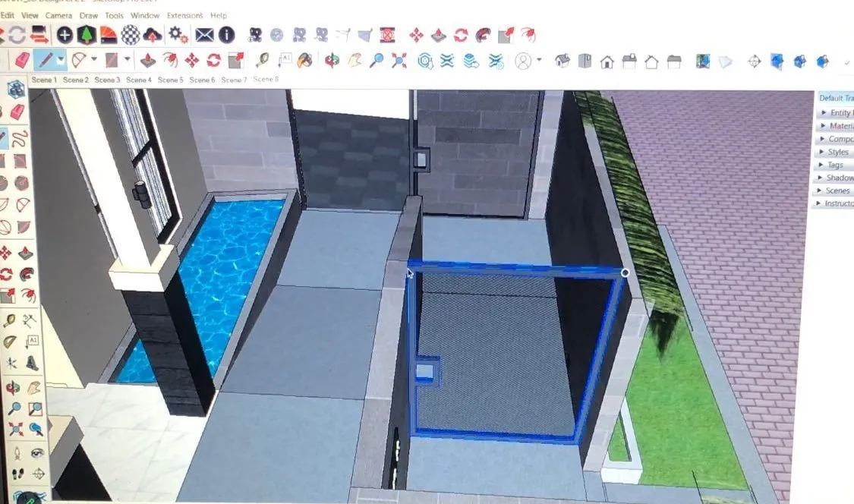Screen dimensions: 854x504
Task: Click the checkered sphere icon
Action: [x=130, y=36]
